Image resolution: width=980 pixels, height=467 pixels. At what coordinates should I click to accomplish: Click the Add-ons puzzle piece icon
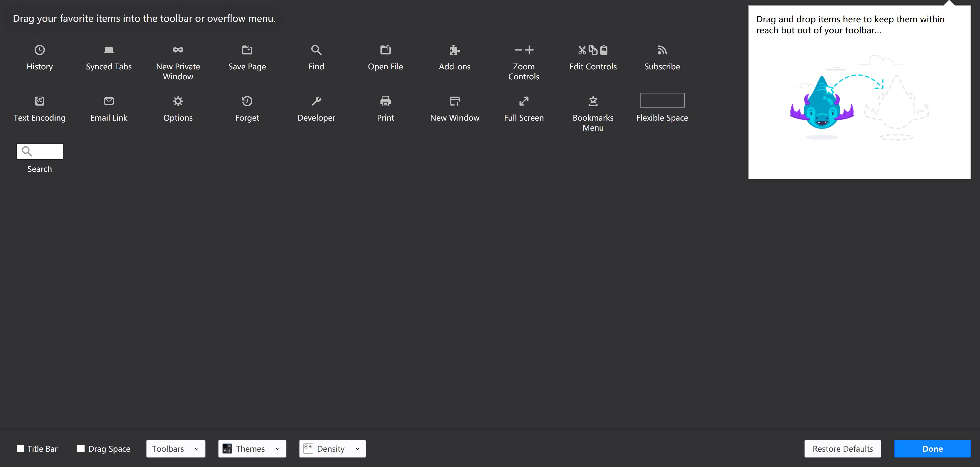[455, 50]
